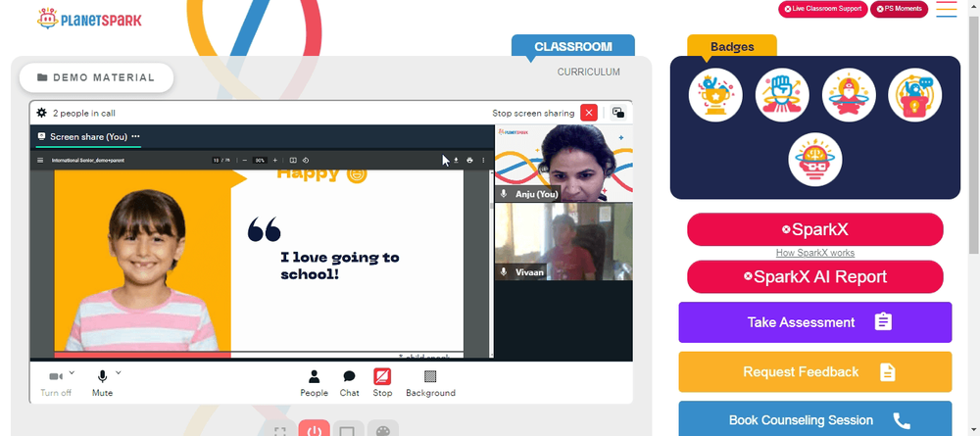Click the square whiteboard icon below the call
This screenshot has width=980, height=436.
pyautogui.click(x=348, y=429)
